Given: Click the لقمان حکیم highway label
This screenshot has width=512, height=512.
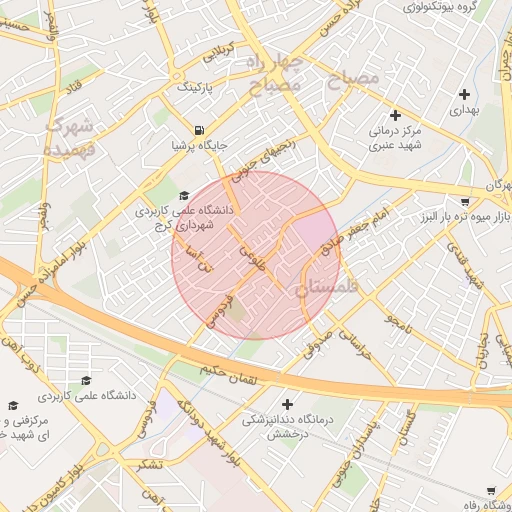Looking at the screenshot, I should tap(229, 375).
